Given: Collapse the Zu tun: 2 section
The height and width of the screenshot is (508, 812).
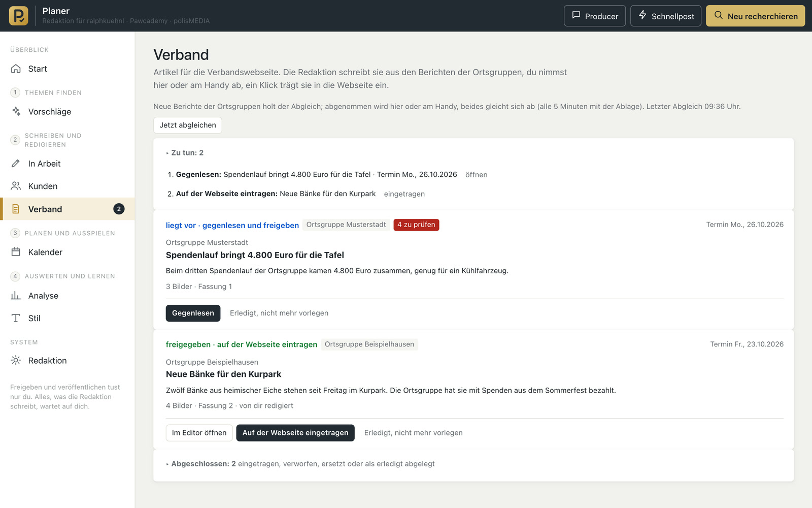Looking at the screenshot, I should click(x=185, y=153).
